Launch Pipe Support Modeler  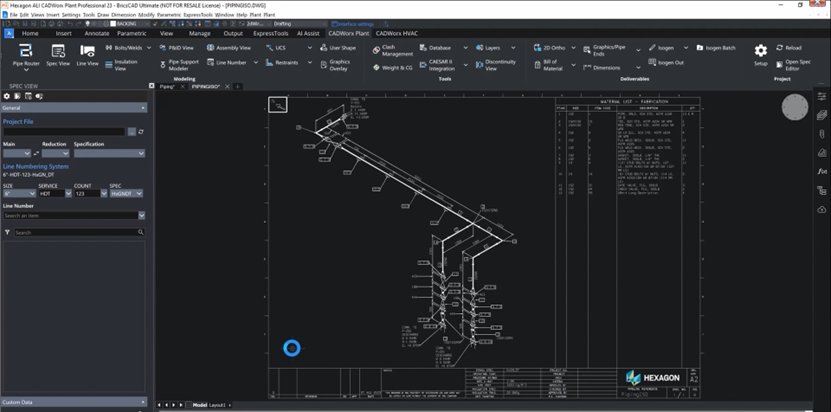(179, 65)
